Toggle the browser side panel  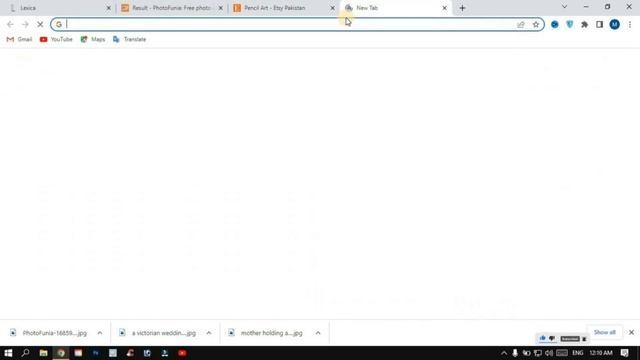599,24
